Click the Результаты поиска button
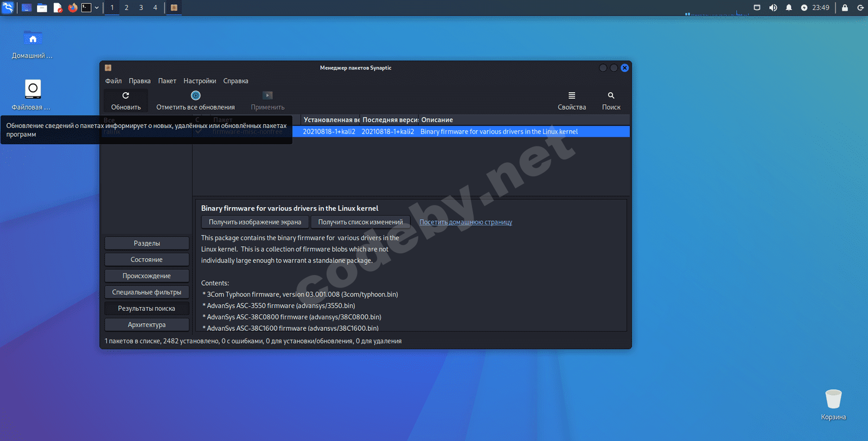The height and width of the screenshot is (441, 868). pos(146,308)
